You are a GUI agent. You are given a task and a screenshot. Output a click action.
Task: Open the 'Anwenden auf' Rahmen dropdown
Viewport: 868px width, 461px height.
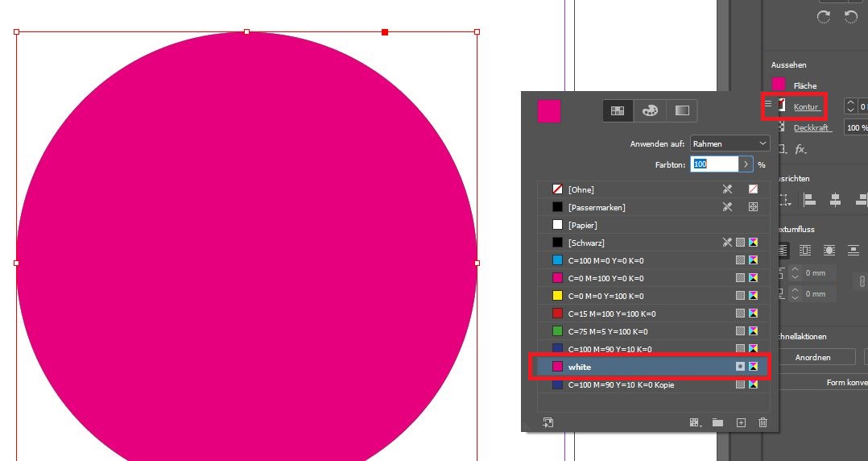point(730,143)
